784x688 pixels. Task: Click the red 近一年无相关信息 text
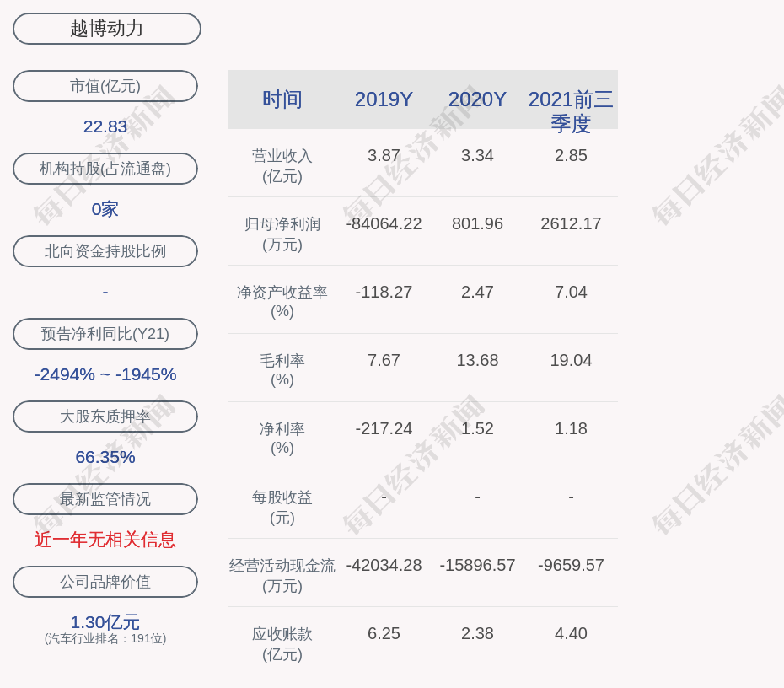(x=105, y=540)
